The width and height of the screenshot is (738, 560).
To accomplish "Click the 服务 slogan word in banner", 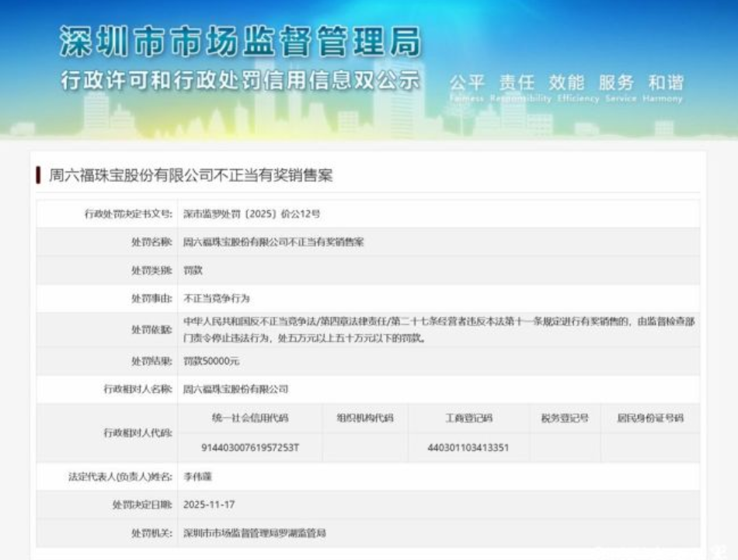I will (616, 83).
